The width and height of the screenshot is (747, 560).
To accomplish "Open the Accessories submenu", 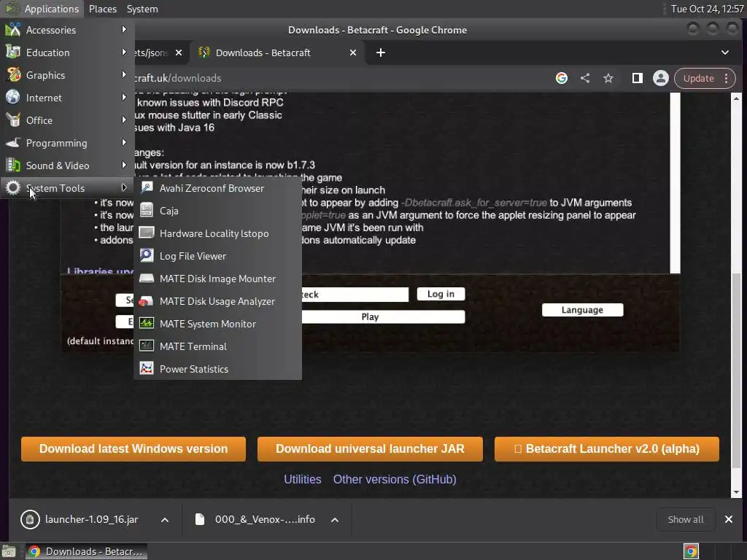I will point(67,30).
